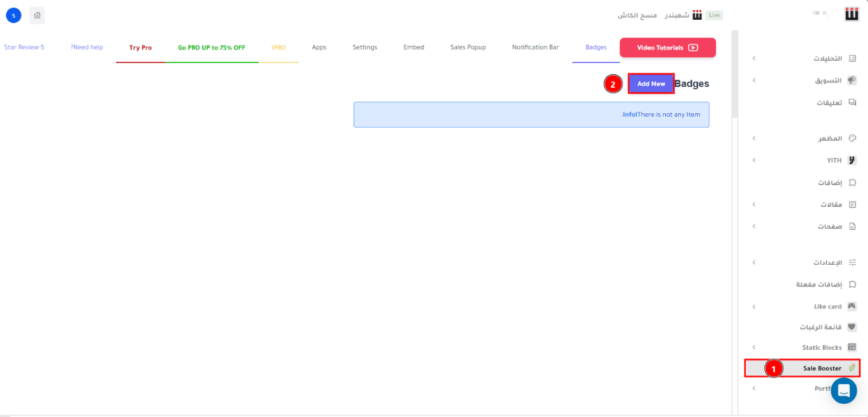The width and height of the screenshot is (868, 417).
Task: Click the مسح الكاش clear cache link
Action: pyautogui.click(x=637, y=15)
